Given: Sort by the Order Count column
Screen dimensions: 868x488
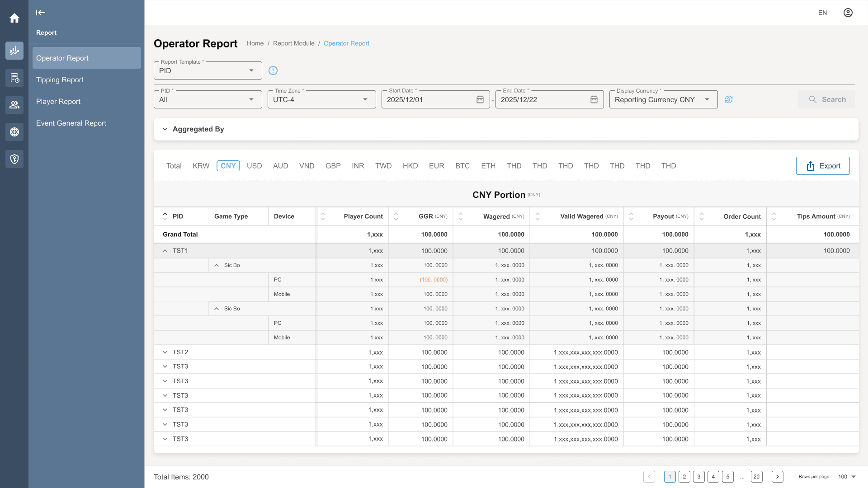Looking at the screenshot, I should point(702,216).
